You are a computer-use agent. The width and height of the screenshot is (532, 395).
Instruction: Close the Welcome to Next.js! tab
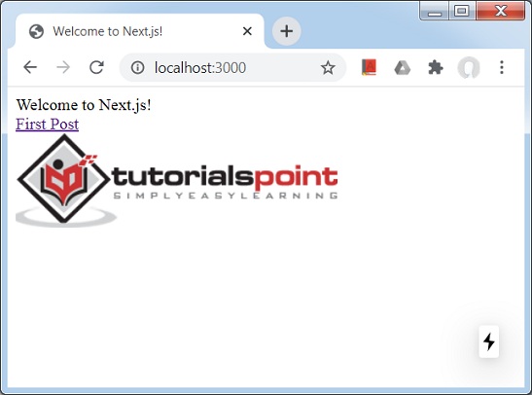click(x=247, y=31)
